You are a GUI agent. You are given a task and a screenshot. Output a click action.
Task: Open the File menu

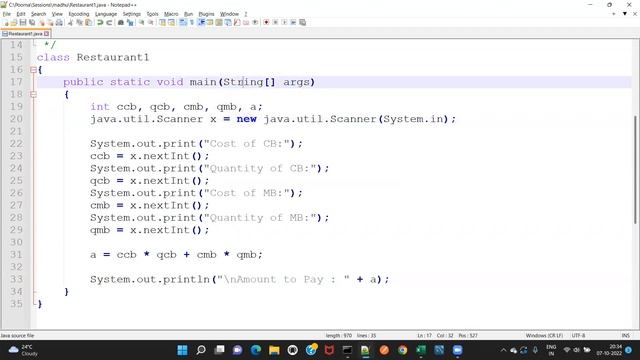pyautogui.click(x=7, y=14)
